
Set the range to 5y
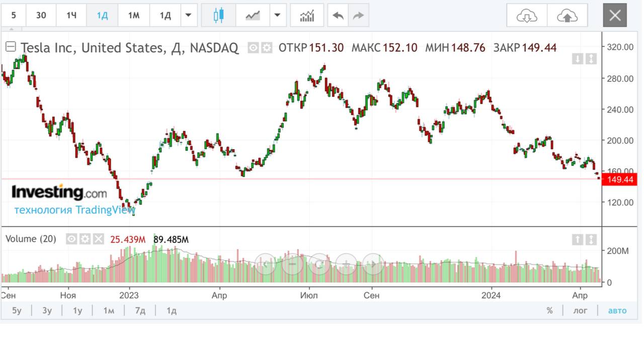pos(17,310)
